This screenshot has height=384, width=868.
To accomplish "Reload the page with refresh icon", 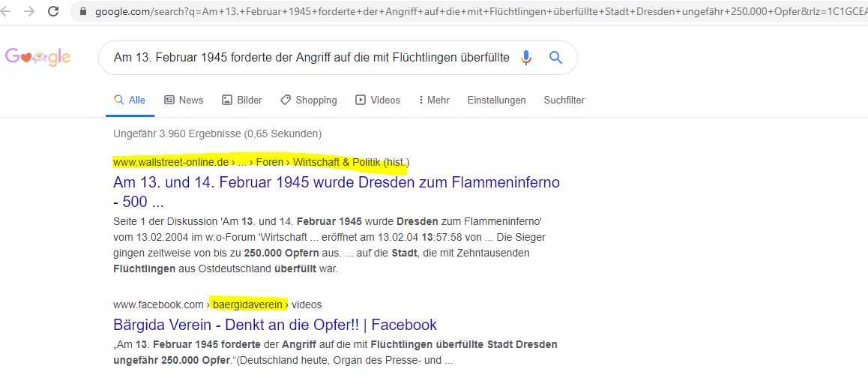I will click(x=53, y=11).
